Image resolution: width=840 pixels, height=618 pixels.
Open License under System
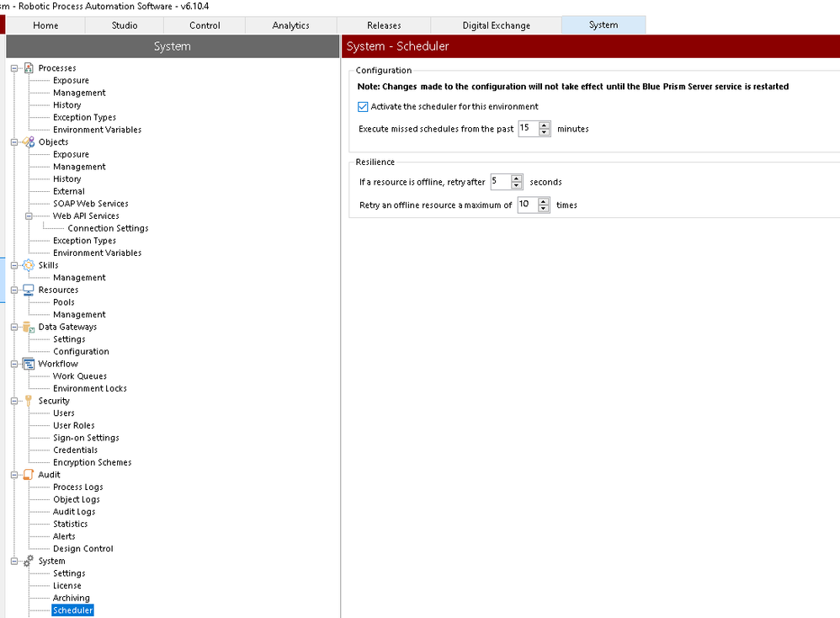click(67, 586)
